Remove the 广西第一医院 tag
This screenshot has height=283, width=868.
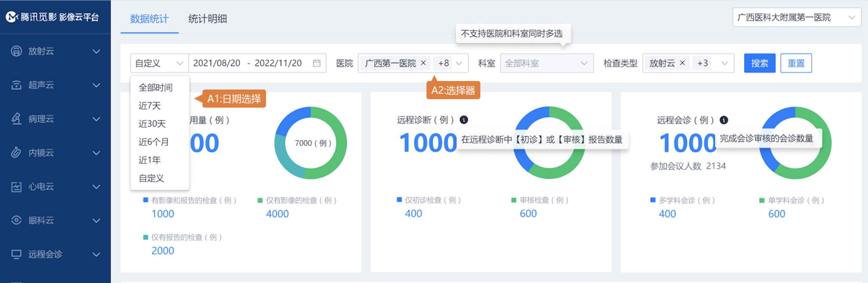pyautogui.click(x=423, y=63)
